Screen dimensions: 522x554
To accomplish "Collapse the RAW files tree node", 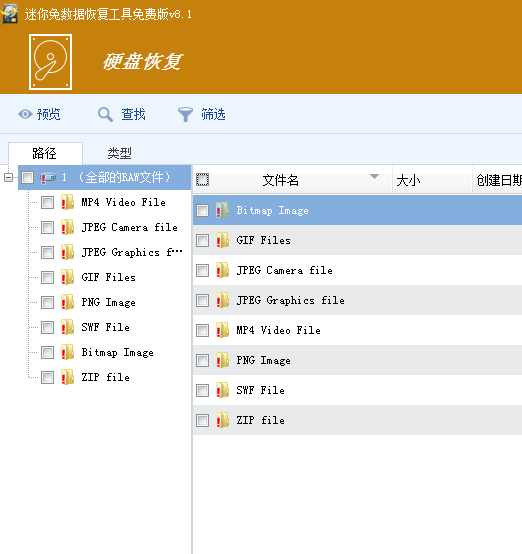I will pos(8,177).
